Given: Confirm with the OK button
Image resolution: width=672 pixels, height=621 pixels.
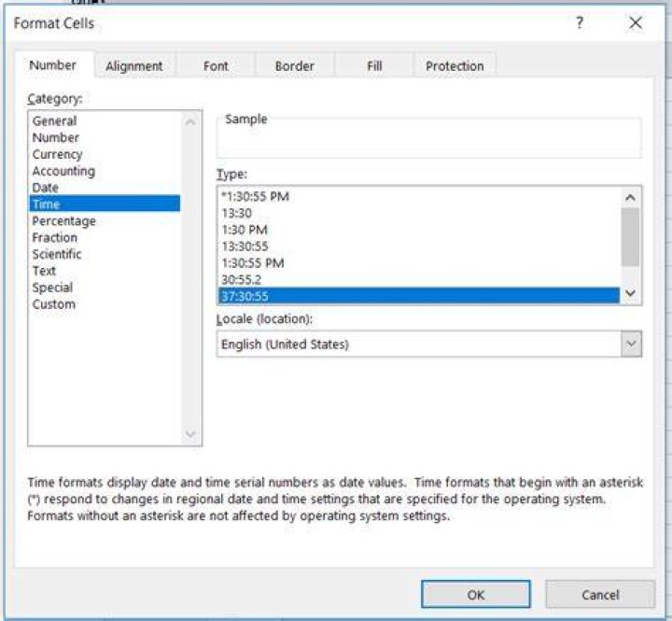Looking at the screenshot, I should coord(476,595).
